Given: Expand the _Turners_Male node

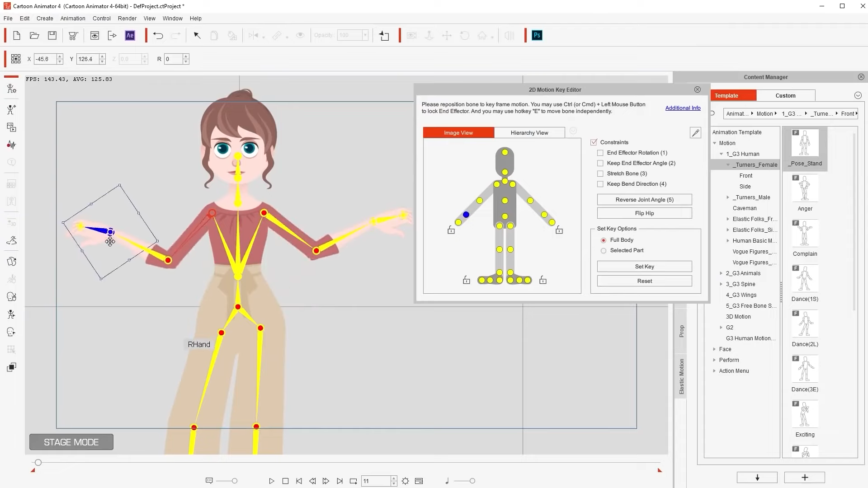Looking at the screenshot, I should (x=728, y=197).
